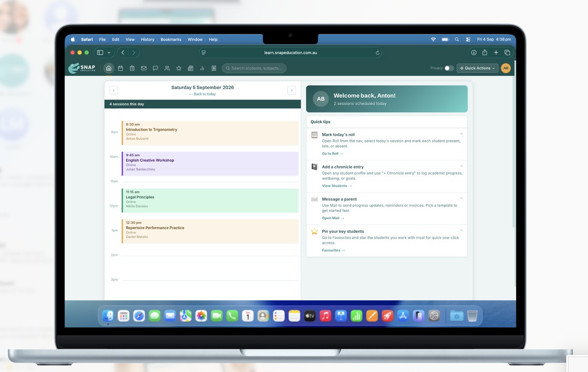
Task: Open Control Center in menu bar
Action: [468, 39]
